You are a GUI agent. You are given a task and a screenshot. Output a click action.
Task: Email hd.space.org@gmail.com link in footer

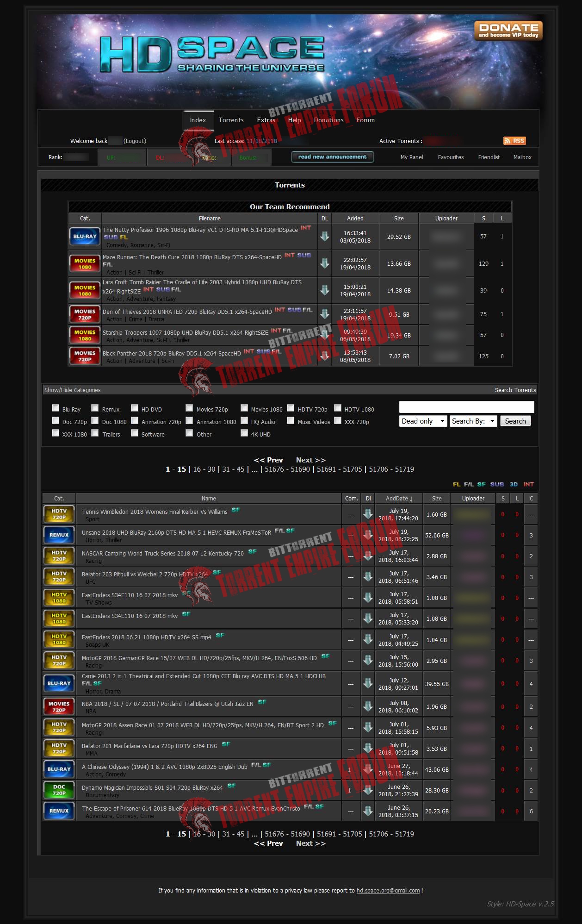pos(388,890)
